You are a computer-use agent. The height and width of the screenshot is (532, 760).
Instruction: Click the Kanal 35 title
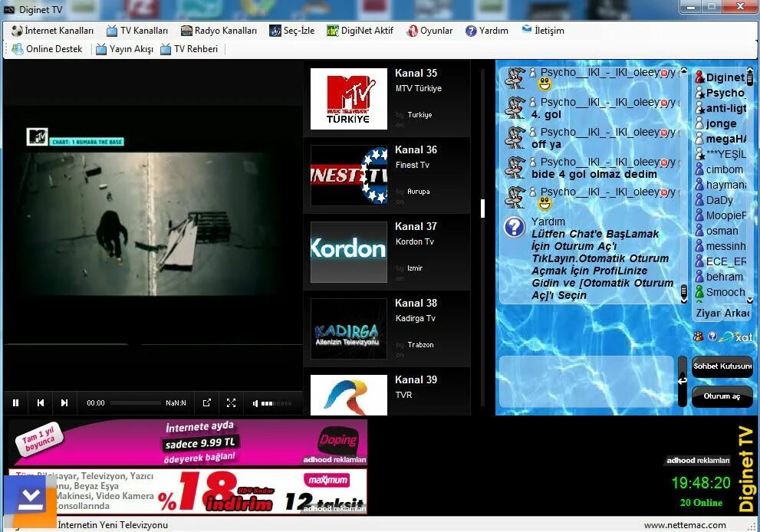pyautogui.click(x=416, y=73)
